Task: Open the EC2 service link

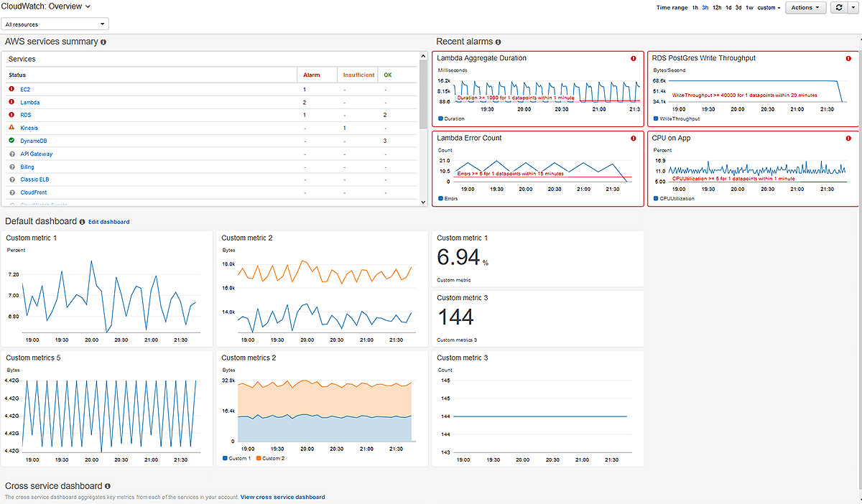Action: (25, 90)
